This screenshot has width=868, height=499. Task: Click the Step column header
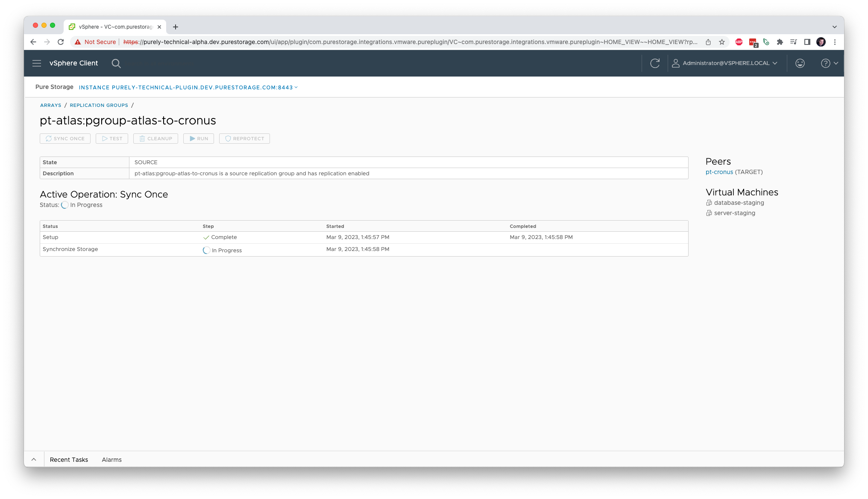coord(208,226)
